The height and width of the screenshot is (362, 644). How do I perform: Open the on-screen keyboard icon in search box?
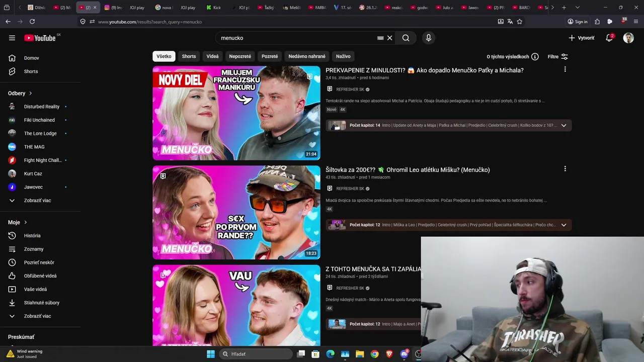pos(380,38)
